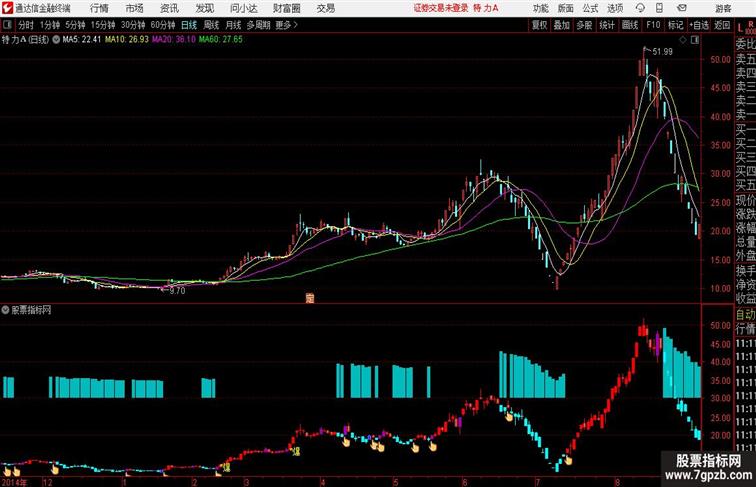This screenshot has height=487, width=756.
Task: Click the 通达信 red logo icon
Action: (7, 8)
